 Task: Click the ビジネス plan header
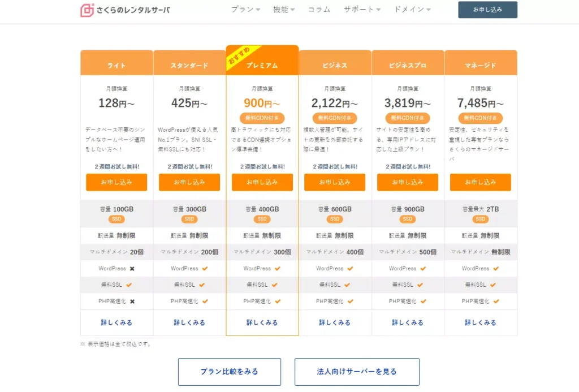tap(335, 63)
